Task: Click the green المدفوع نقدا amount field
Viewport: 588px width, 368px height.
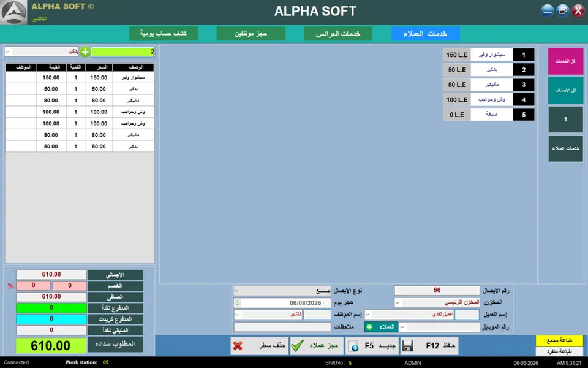Action: coord(51,308)
